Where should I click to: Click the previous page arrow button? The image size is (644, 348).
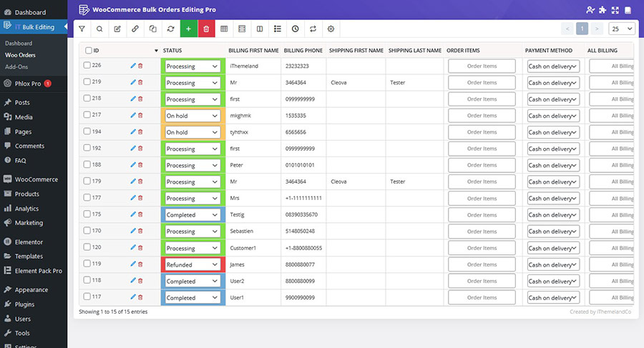(x=567, y=29)
